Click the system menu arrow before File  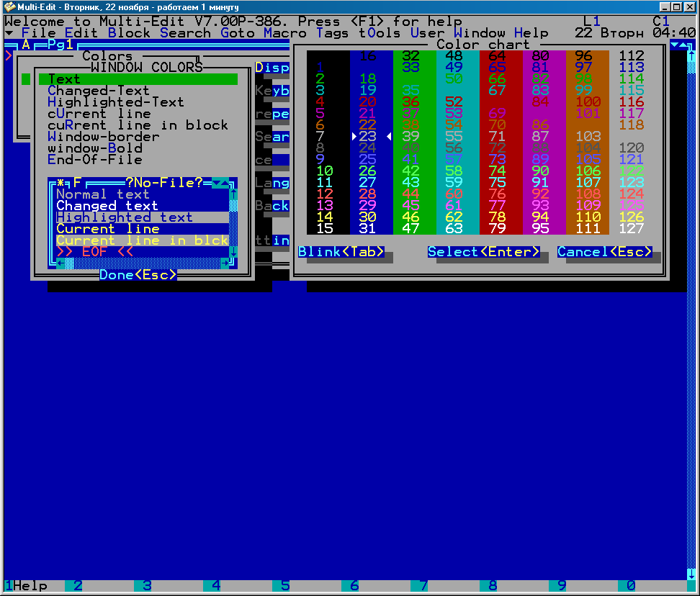[9, 33]
